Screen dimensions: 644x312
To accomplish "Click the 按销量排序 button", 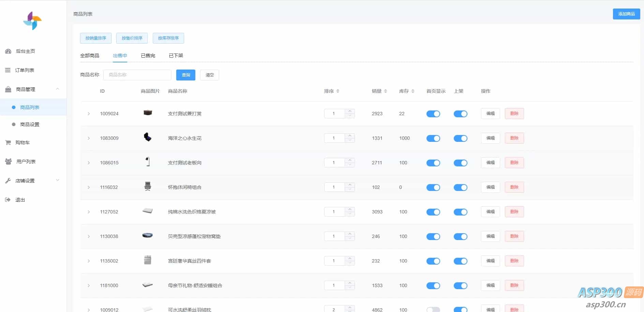I will coord(96,38).
